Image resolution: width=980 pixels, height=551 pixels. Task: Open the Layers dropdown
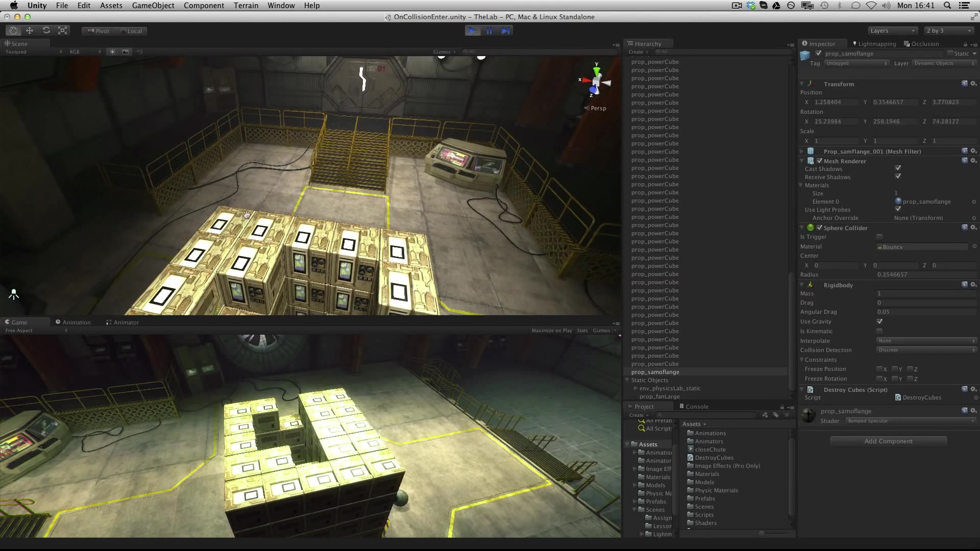pos(893,31)
